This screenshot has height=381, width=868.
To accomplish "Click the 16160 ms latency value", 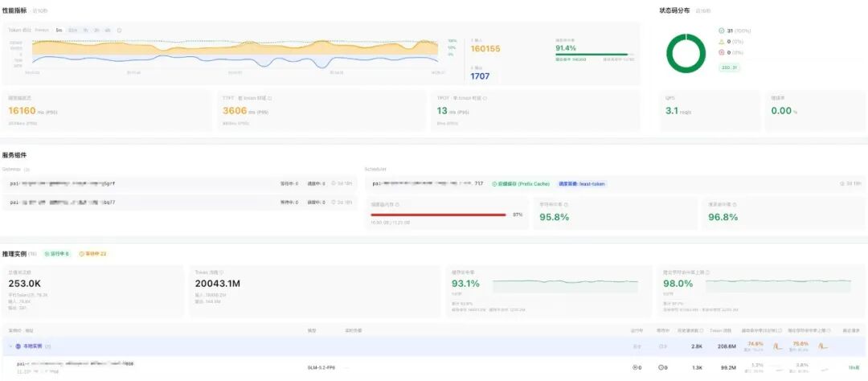I will point(23,111).
